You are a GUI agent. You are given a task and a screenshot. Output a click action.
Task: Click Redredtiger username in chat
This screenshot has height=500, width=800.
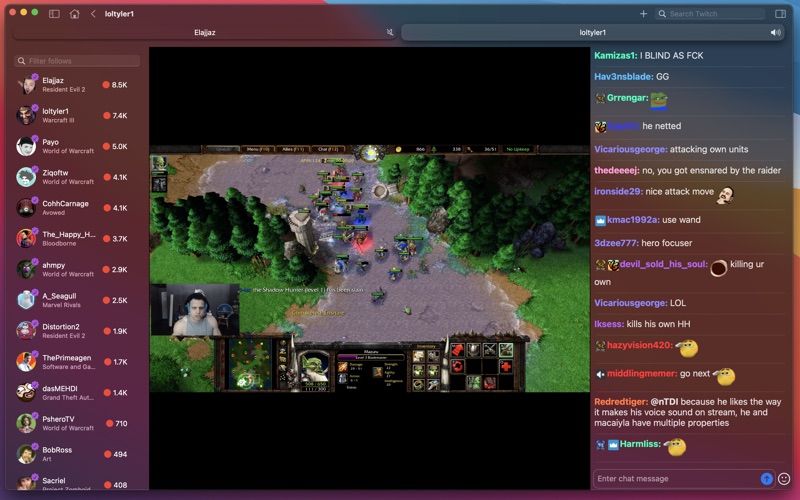pos(621,402)
